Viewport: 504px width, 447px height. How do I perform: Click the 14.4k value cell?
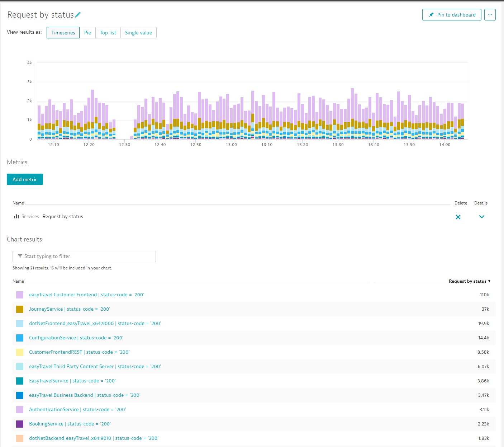(484, 338)
